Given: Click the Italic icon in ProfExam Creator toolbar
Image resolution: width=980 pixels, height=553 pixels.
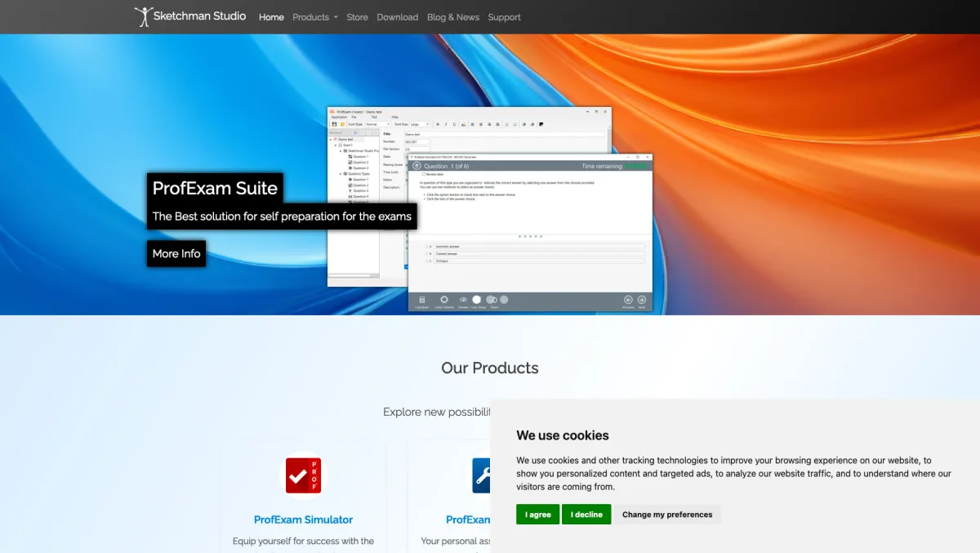Looking at the screenshot, I should click(446, 124).
